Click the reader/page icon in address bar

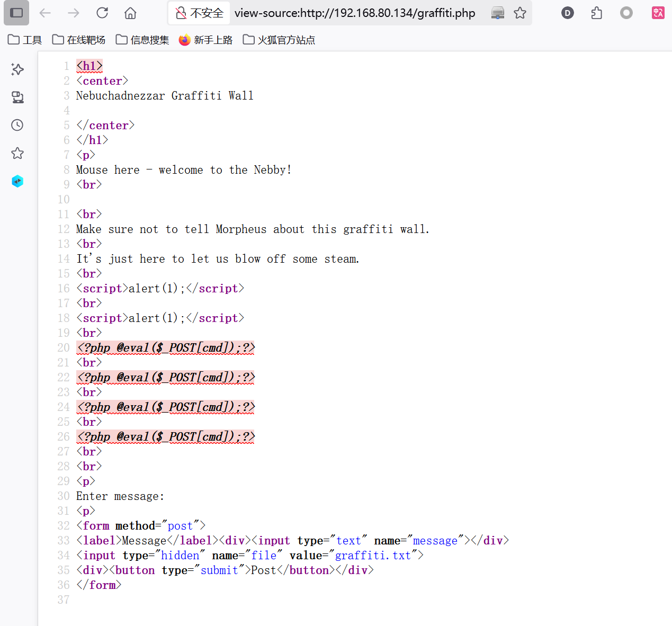tap(498, 13)
